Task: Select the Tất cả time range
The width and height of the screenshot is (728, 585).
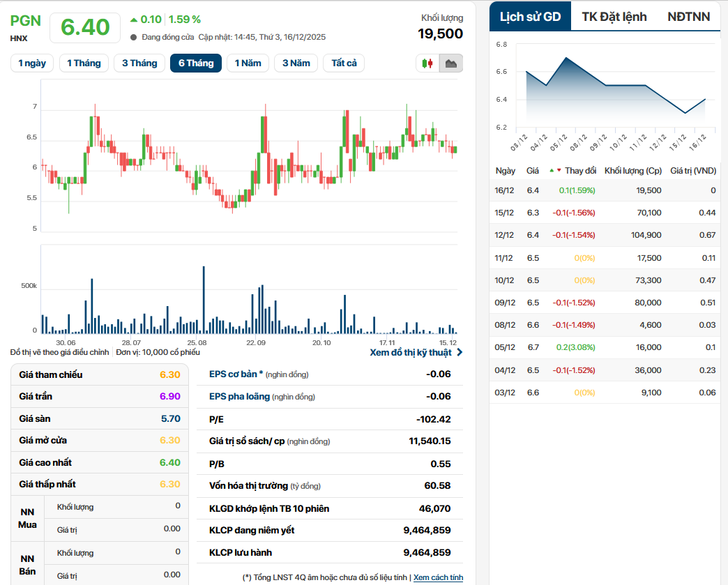Action: pyautogui.click(x=344, y=63)
